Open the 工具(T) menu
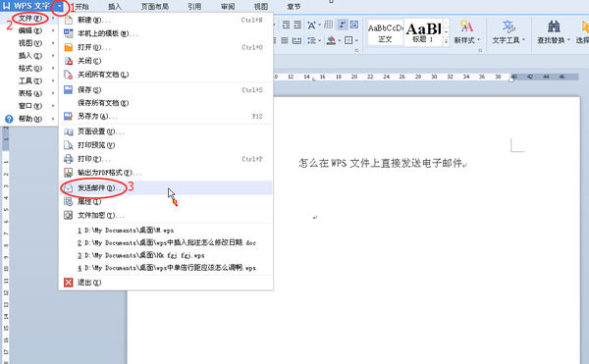The height and width of the screenshot is (364, 589). pyautogui.click(x=29, y=81)
